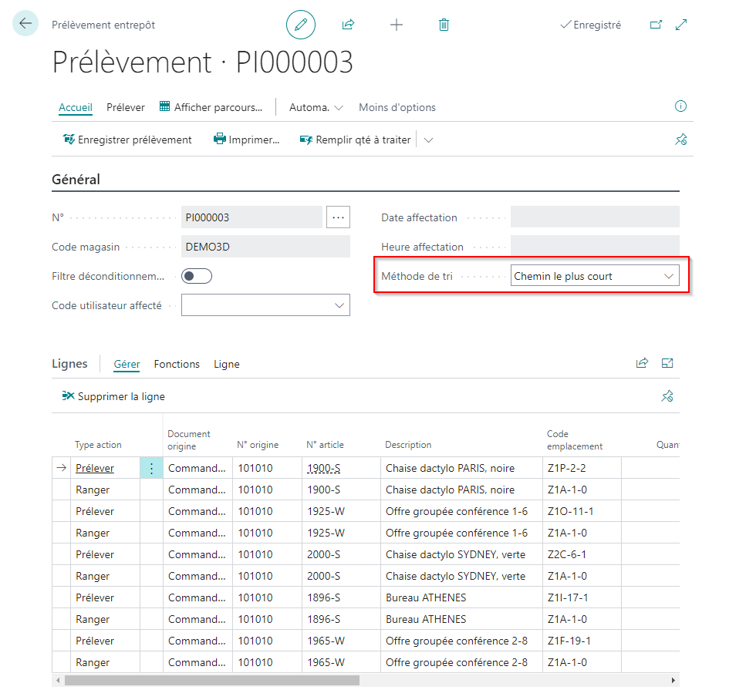Click the share icon in header

348,25
